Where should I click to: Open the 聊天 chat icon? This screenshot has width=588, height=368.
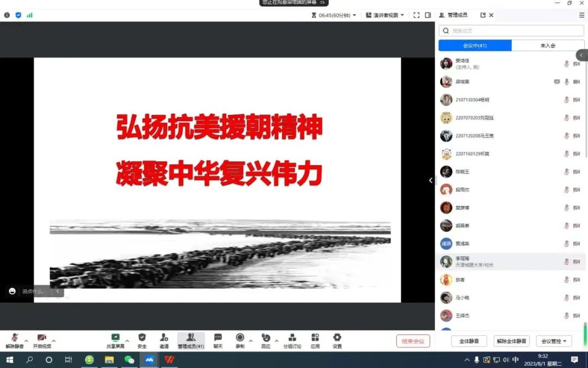(218, 338)
